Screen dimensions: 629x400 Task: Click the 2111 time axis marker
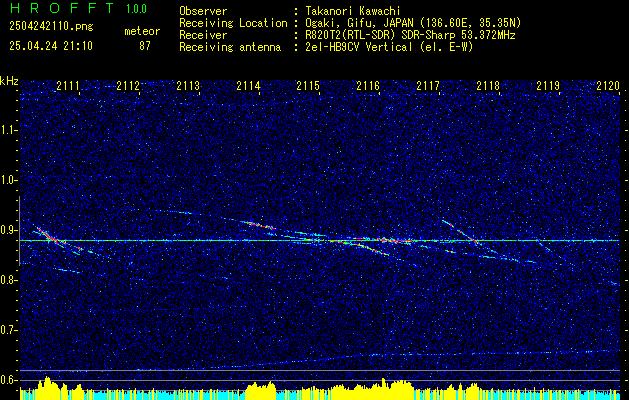pos(68,86)
